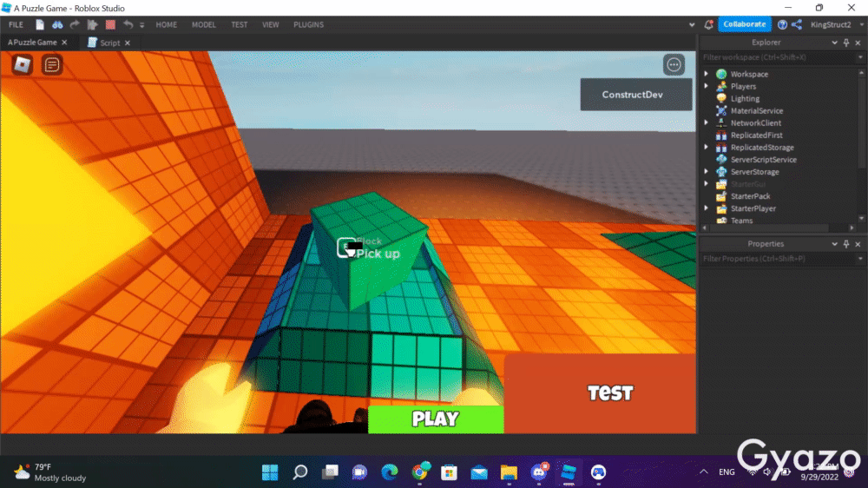Close the Explorer panel
The height and width of the screenshot is (488, 868).
coord(858,43)
